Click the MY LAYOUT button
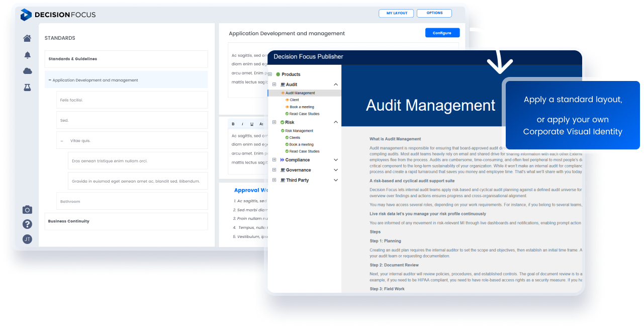The width and height of the screenshot is (644, 328). [x=397, y=13]
